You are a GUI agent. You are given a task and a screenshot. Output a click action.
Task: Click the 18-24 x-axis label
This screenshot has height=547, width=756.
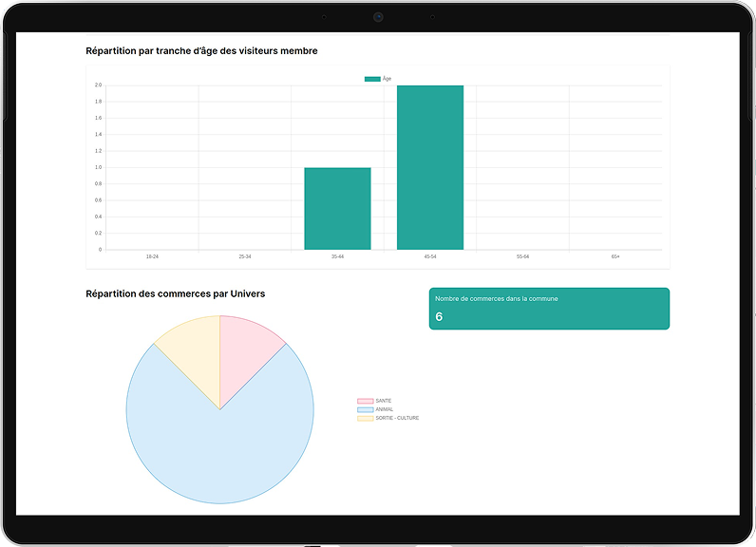point(152,256)
